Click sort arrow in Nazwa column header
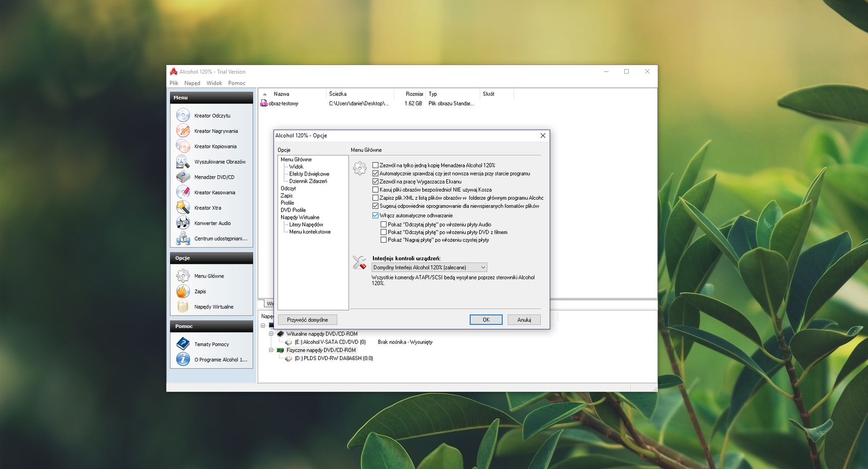The width and height of the screenshot is (868, 469). point(264,94)
